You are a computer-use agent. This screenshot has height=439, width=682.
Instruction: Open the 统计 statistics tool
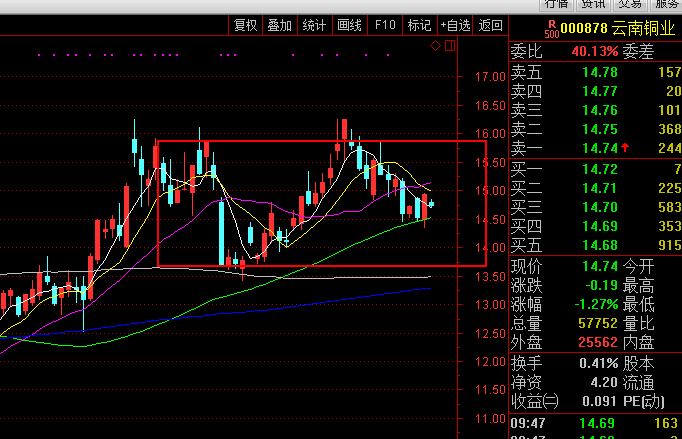314,26
